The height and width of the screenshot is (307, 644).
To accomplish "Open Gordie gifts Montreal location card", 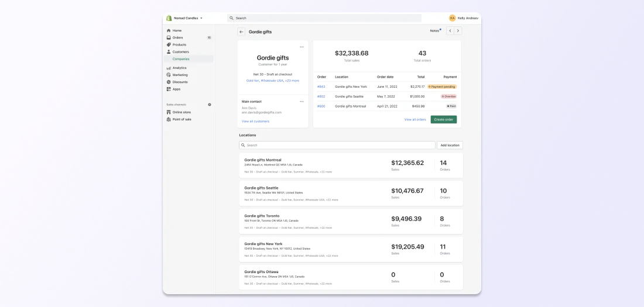I will [351, 165].
